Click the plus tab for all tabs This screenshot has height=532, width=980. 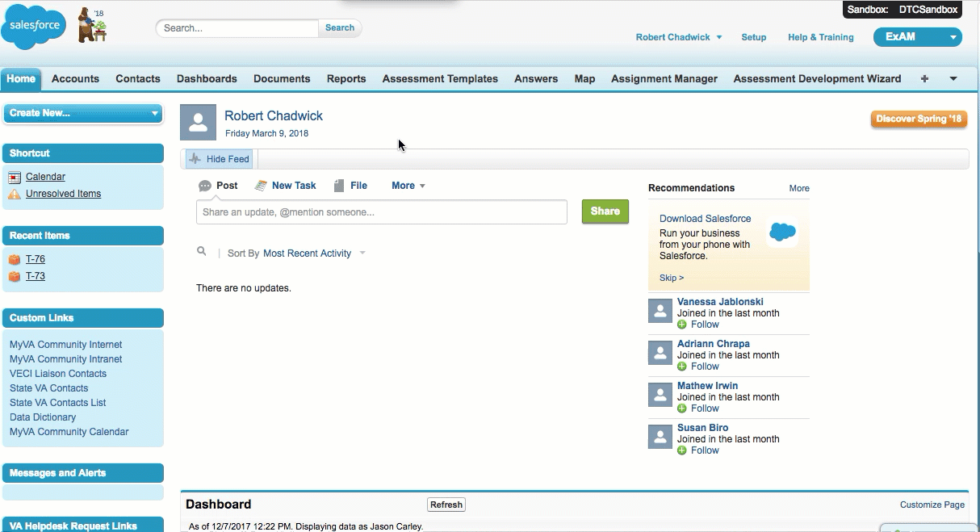[924, 78]
